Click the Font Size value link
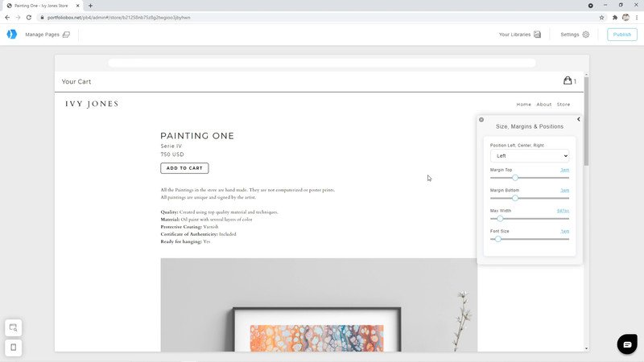Screen dimensions: 644x362 point(565,232)
